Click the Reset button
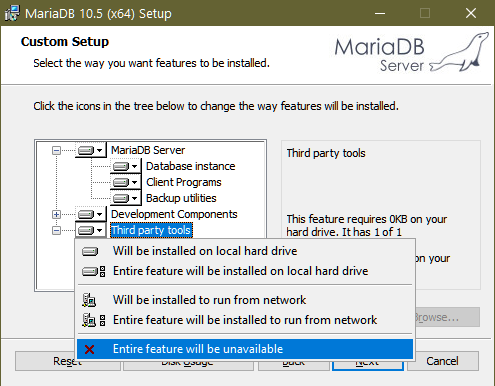 point(44,361)
